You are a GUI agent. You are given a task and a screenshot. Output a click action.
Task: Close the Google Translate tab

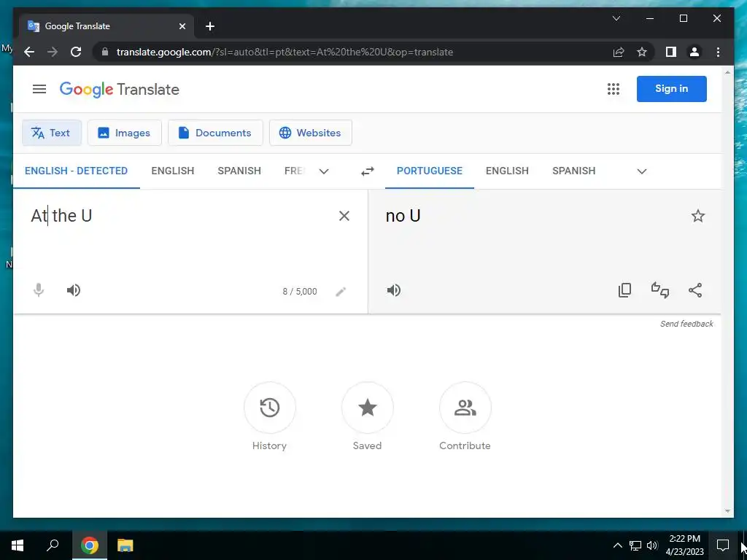pos(182,26)
